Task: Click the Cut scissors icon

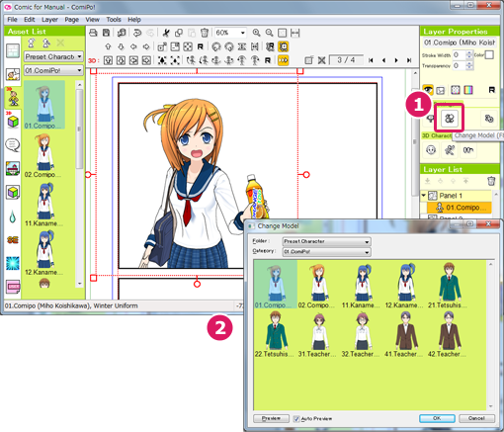Action: pos(166,33)
